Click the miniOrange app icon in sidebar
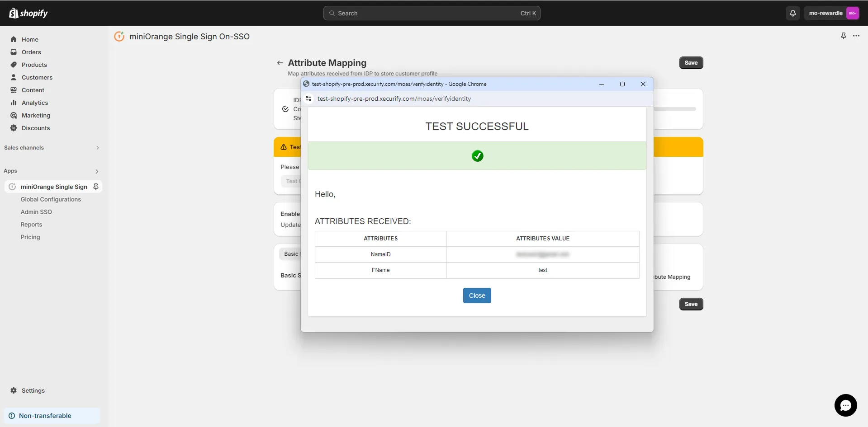 point(12,187)
